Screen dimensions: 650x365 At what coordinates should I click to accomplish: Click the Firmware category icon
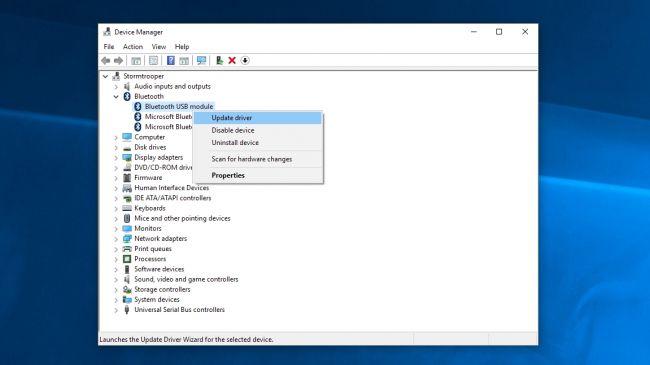pyautogui.click(x=127, y=178)
